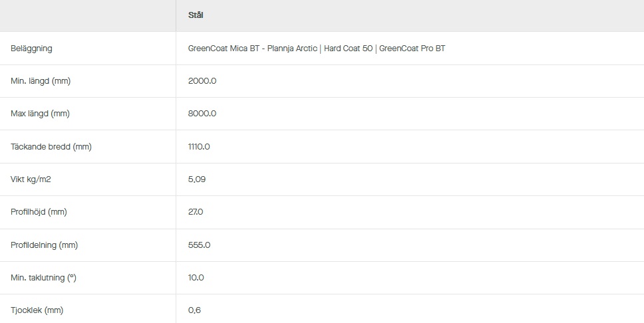Click the GreenCoat Pro BT coating text
644x323 pixels.
pos(412,49)
